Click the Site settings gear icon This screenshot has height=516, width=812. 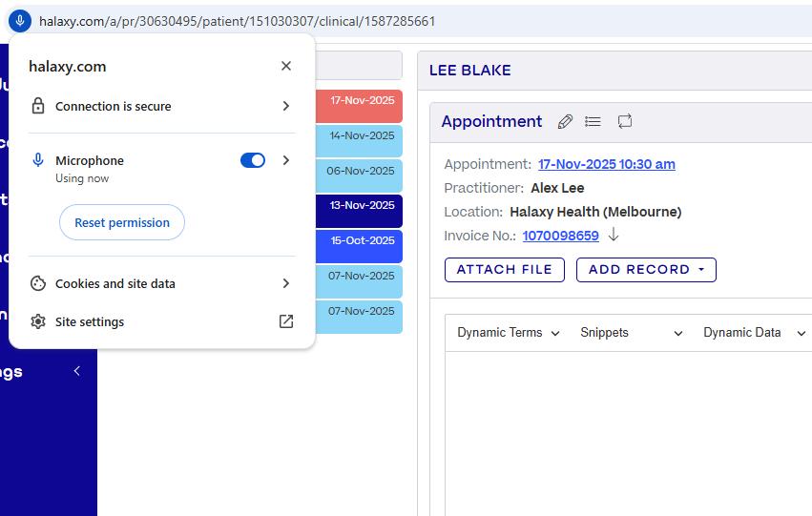38,321
